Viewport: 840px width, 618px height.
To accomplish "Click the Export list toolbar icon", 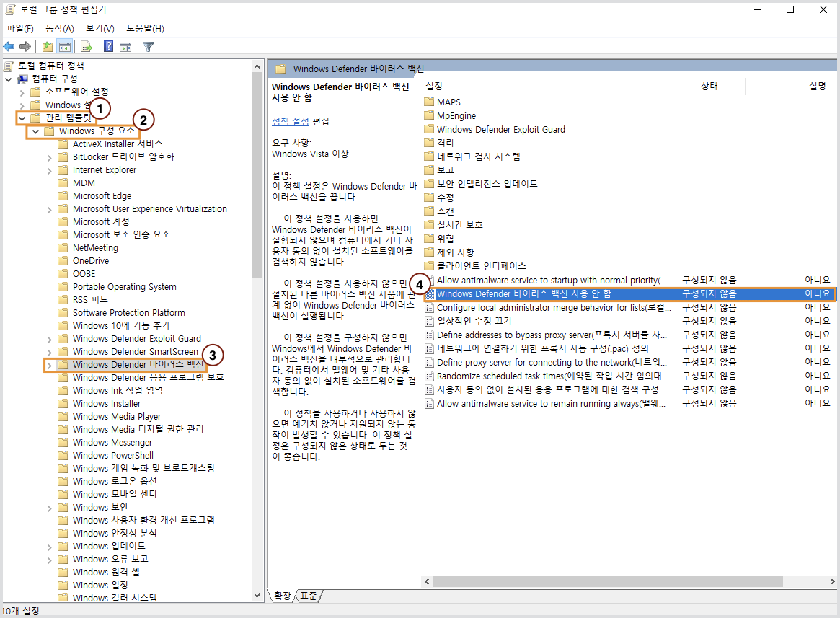I will pyautogui.click(x=87, y=47).
